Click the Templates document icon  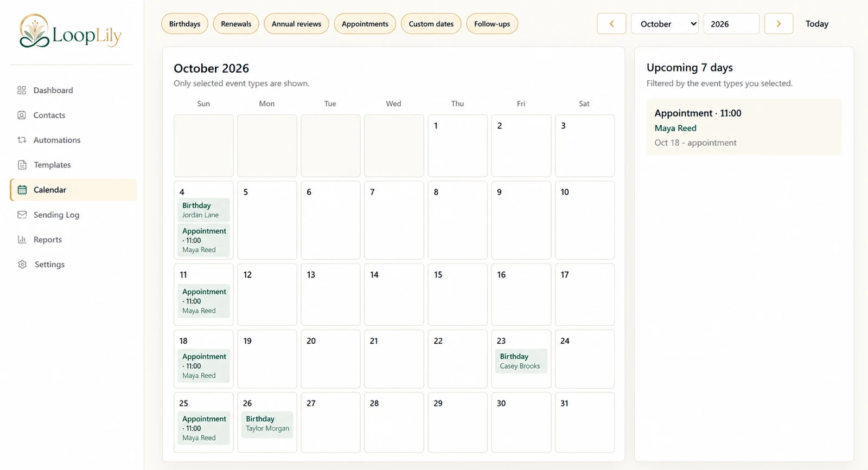(22, 165)
